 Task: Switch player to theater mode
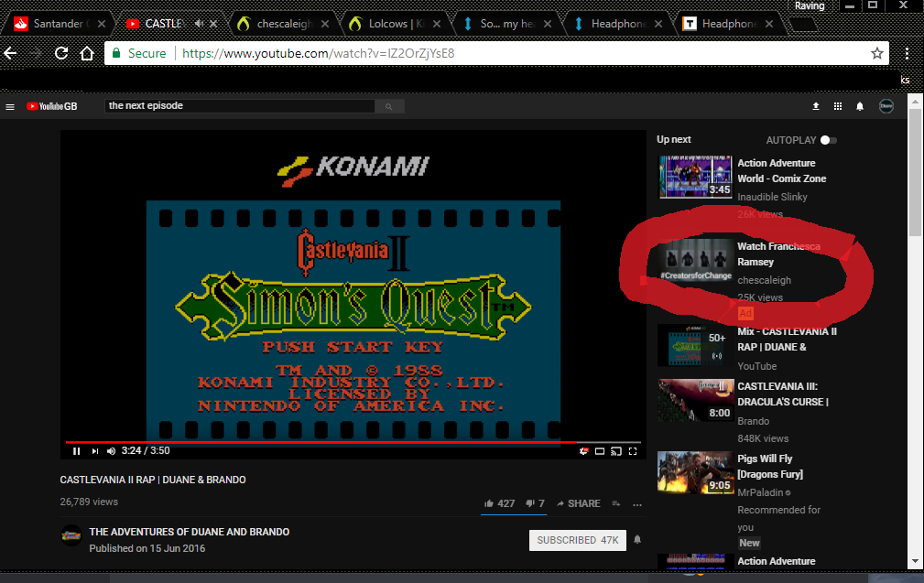[600, 451]
